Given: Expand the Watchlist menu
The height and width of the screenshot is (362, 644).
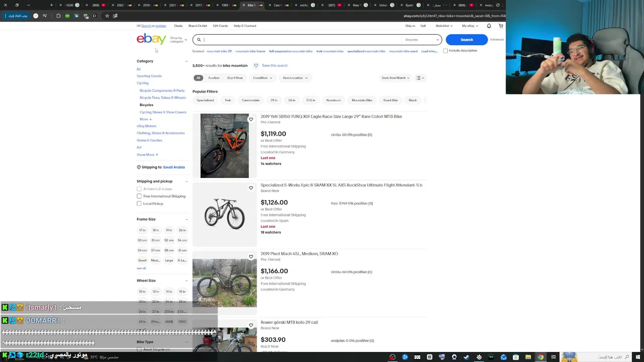Looking at the screenshot, I should tap(444, 26).
